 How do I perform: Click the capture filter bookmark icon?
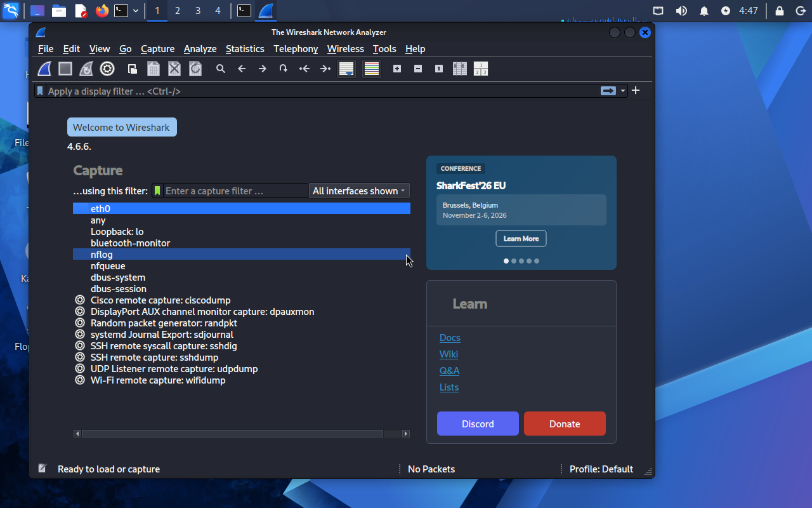pyautogui.click(x=157, y=190)
